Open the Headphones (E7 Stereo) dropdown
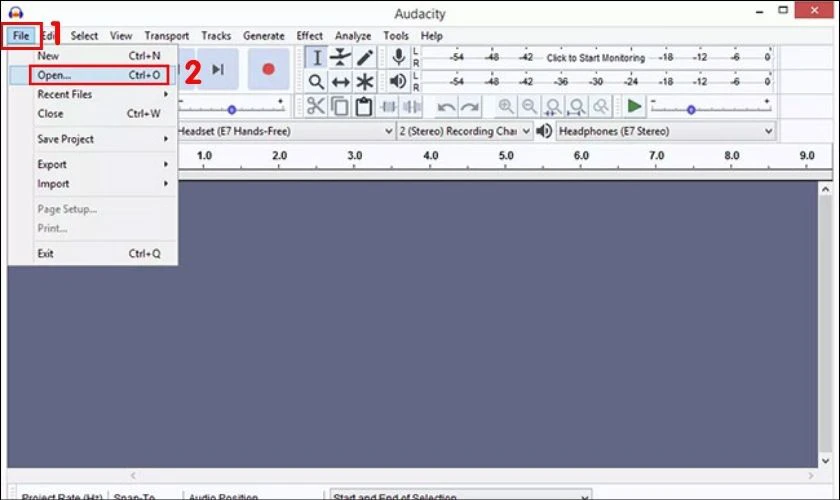The width and height of the screenshot is (840, 500). pyautogui.click(x=666, y=131)
